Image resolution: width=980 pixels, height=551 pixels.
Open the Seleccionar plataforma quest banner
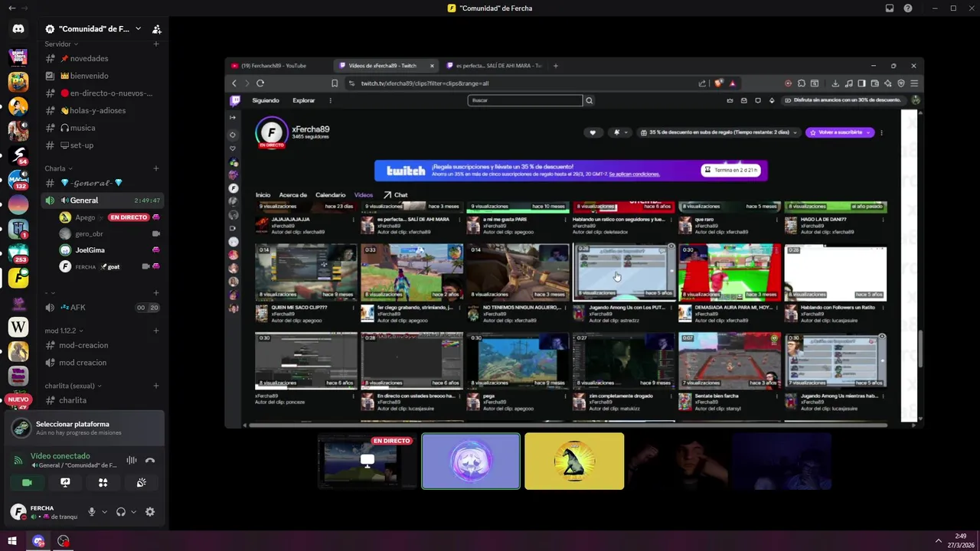84,428
